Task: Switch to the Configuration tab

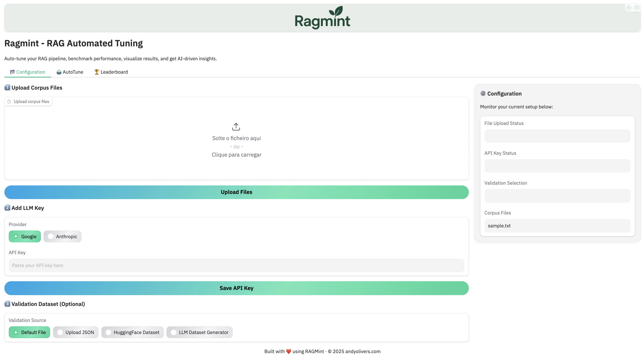Action: [x=28, y=72]
